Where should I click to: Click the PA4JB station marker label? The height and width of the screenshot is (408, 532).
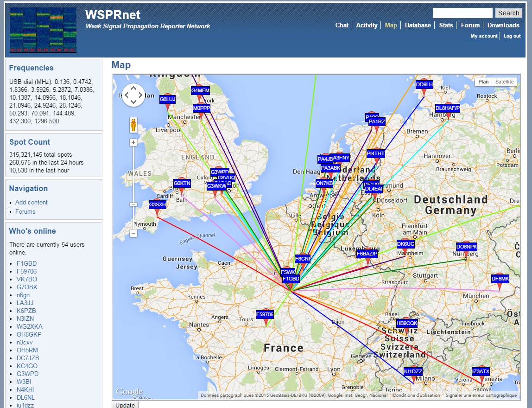tap(324, 159)
